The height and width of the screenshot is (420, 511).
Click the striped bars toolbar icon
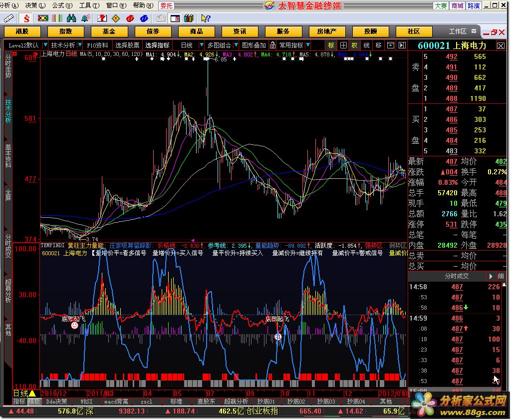point(57,18)
